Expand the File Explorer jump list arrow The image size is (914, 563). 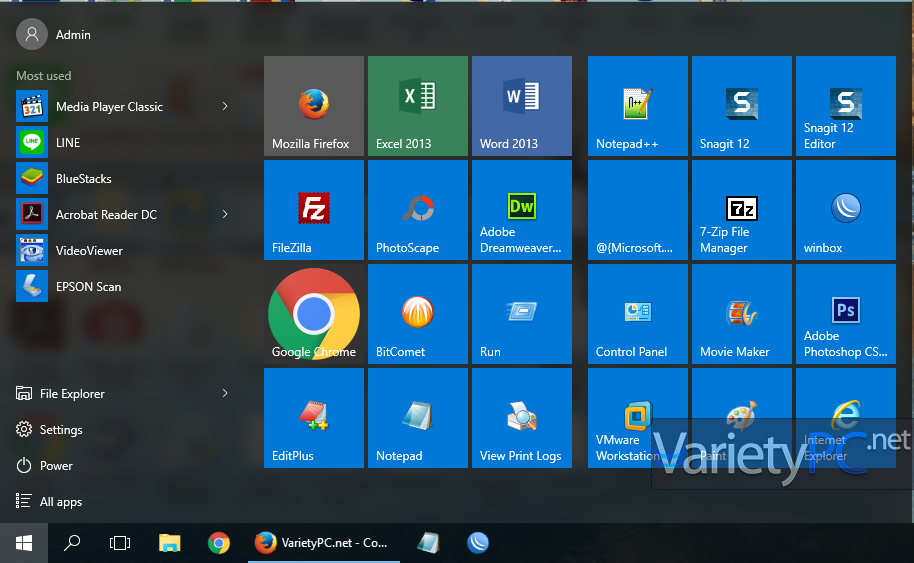click(225, 393)
